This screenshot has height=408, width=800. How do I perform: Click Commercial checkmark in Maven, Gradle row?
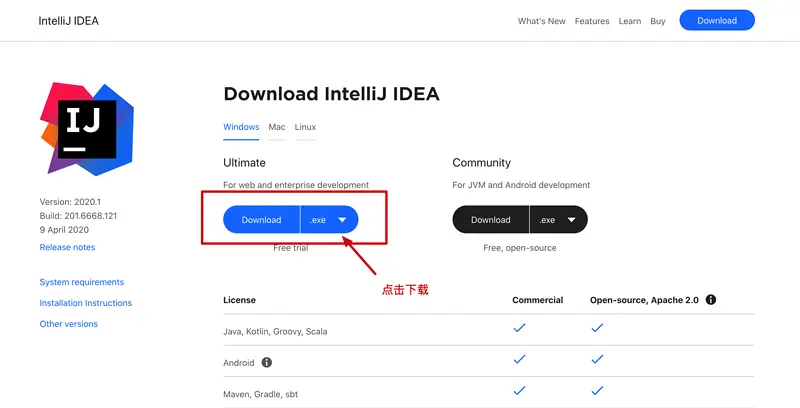[x=519, y=391]
